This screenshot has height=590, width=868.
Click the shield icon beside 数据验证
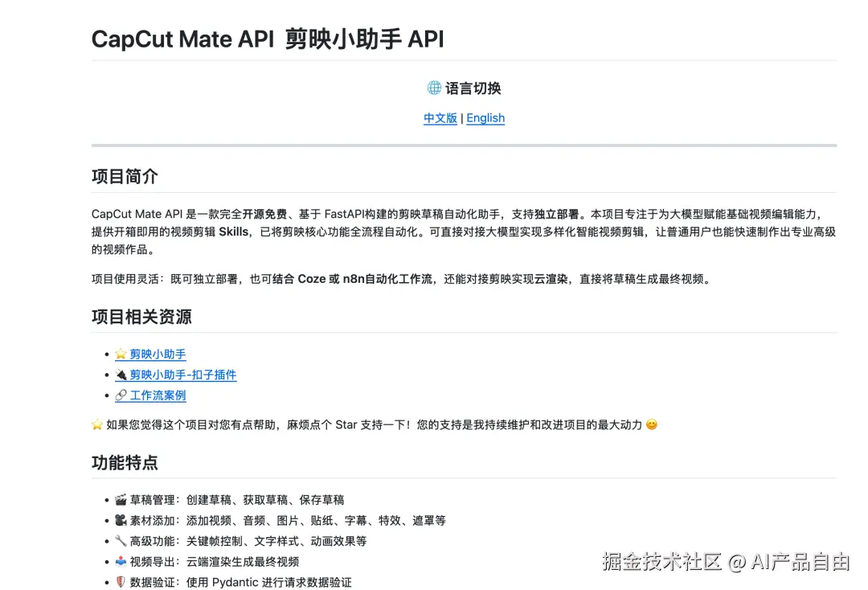pyautogui.click(x=121, y=582)
